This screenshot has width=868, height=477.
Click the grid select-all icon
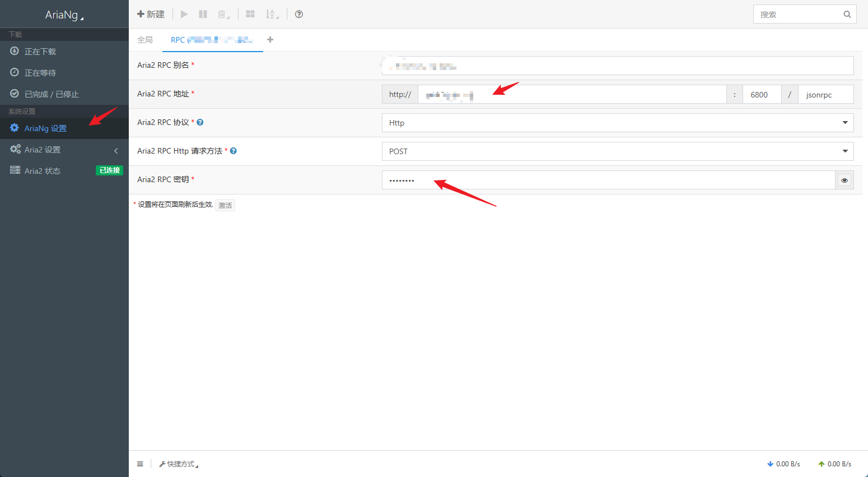pyautogui.click(x=250, y=14)
